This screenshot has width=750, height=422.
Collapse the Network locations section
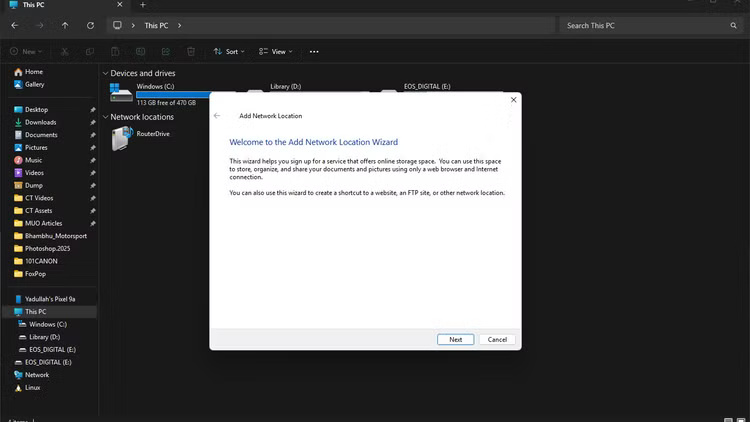pyautogui.click(x=104, y=117)
